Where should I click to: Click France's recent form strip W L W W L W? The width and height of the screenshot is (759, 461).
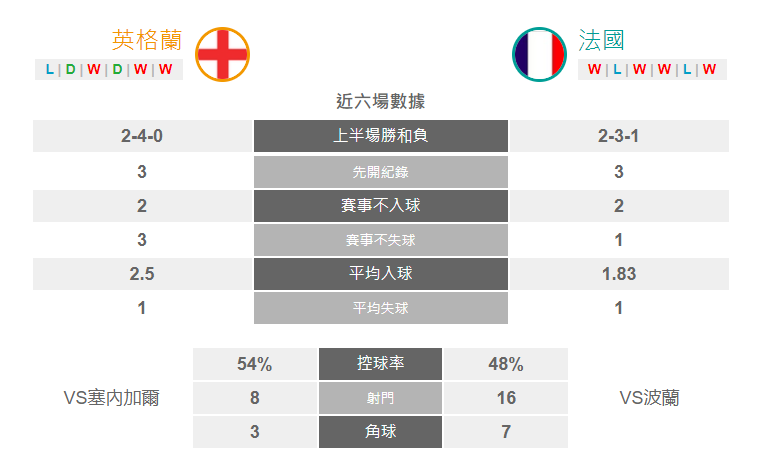pyautogui.click(x=652, y=69)
